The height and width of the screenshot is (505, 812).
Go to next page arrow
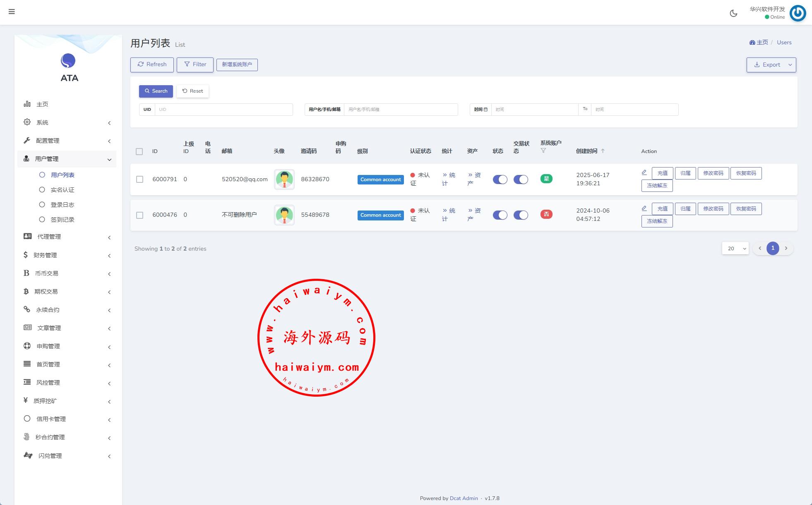tap(786, 248)
